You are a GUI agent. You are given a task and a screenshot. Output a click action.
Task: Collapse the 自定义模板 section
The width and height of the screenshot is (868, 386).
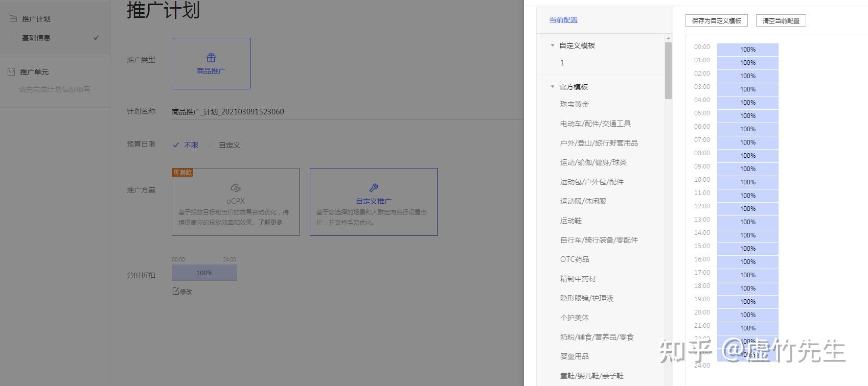coord(552,45)
